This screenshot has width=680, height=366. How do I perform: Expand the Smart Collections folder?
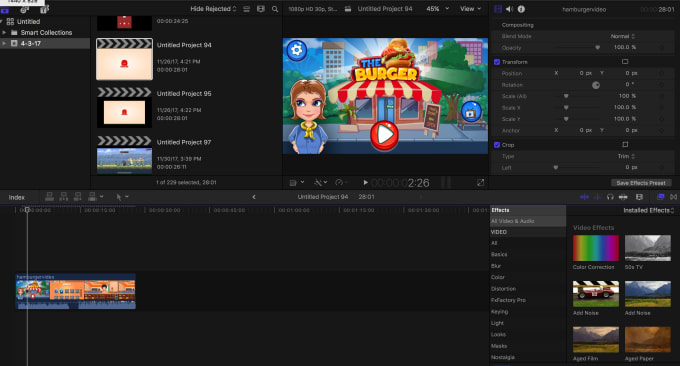pos(4,33)
